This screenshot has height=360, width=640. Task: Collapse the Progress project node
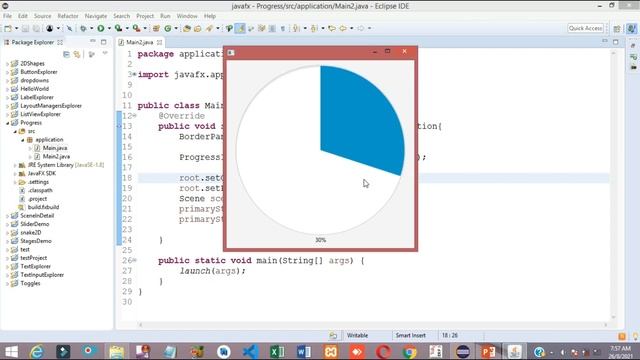7,123
